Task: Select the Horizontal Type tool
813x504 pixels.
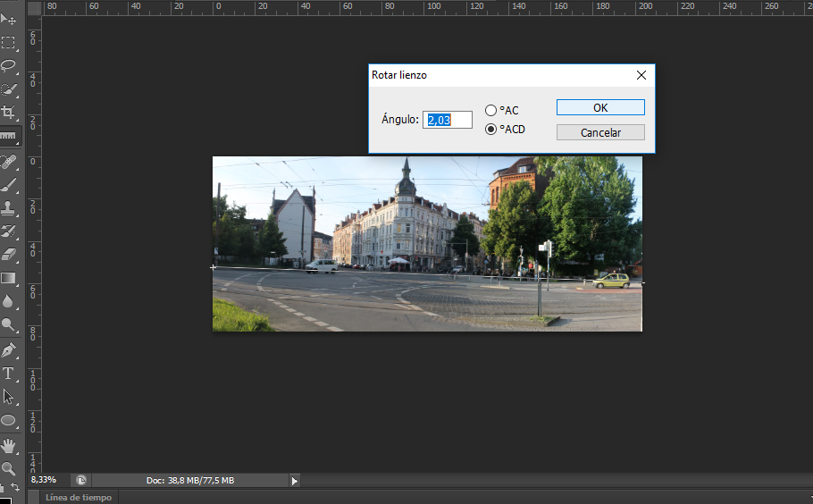Action: click(x=9, y=373)
